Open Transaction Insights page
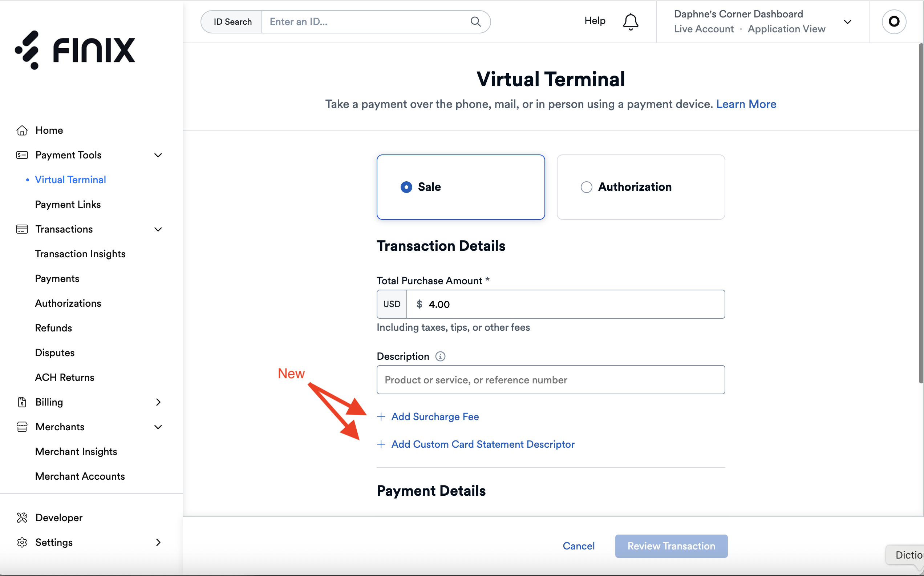The image size is (924, 576). (80, 254)
